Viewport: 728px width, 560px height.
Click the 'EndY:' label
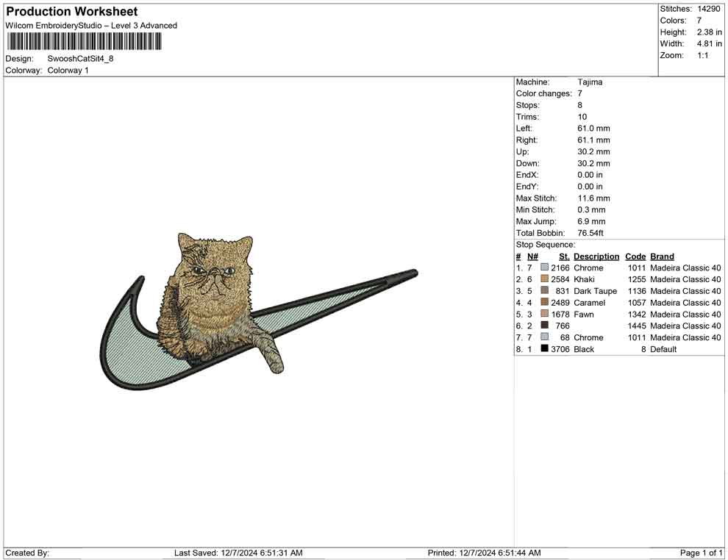[x=527, y=187]
